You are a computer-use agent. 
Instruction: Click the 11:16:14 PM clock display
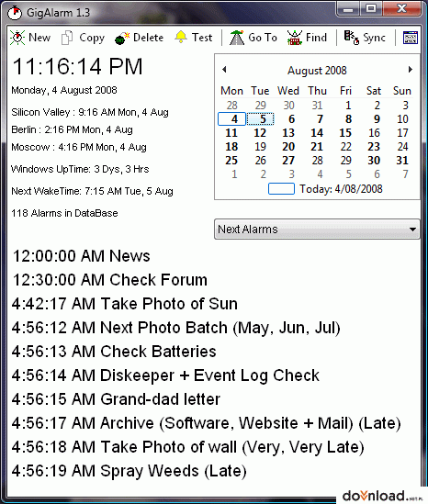click(x=77, y=67)
